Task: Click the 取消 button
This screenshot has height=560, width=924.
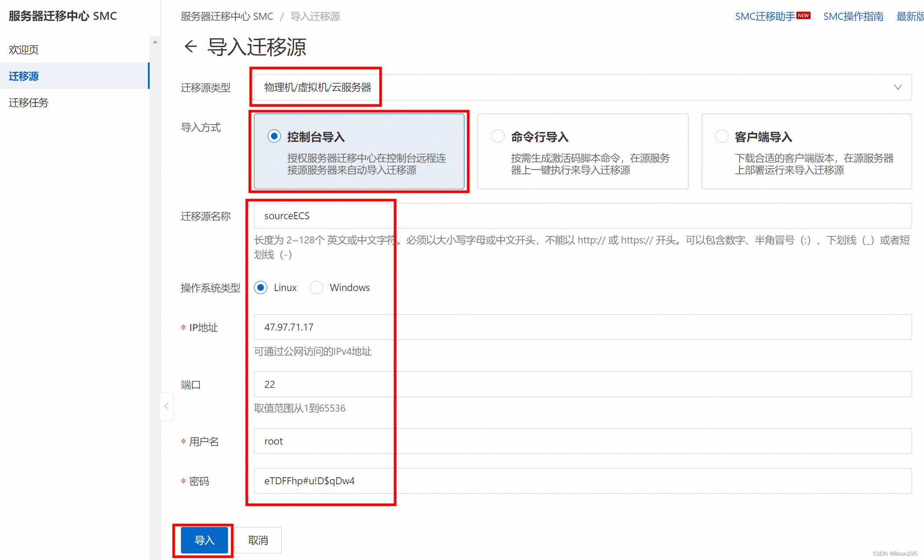Action: [x=258, y=540]
